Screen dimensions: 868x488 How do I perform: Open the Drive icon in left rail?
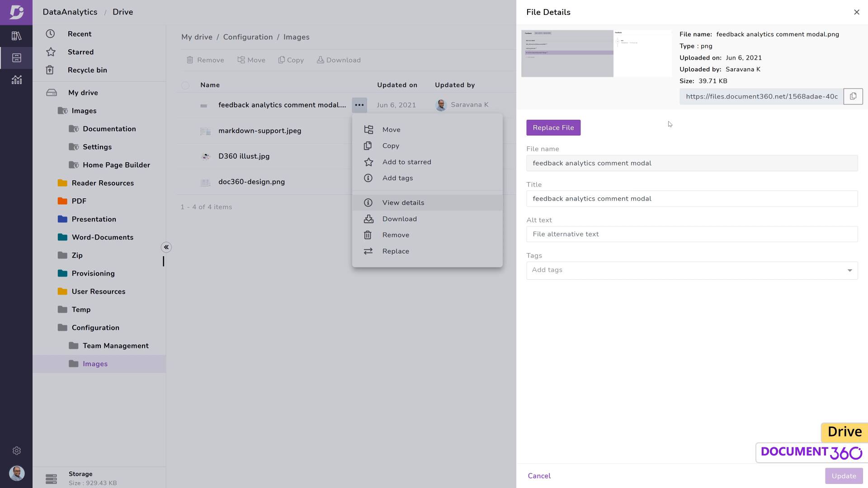[17, 58]
